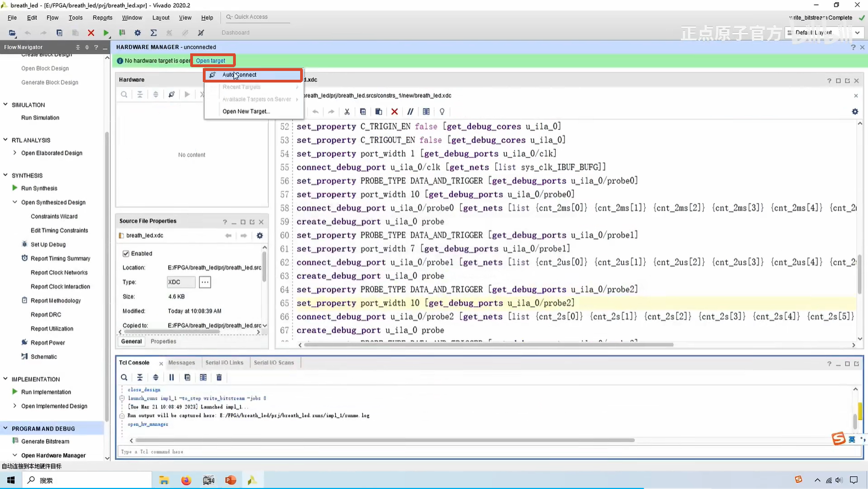Open Report Timing Summary
The image size is (868, 489).
(60, 259)
